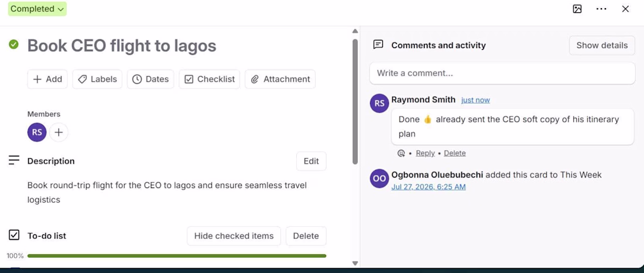Click the scroll up arrow
Screen dimensions: 644x273
(x=355, y=31)
